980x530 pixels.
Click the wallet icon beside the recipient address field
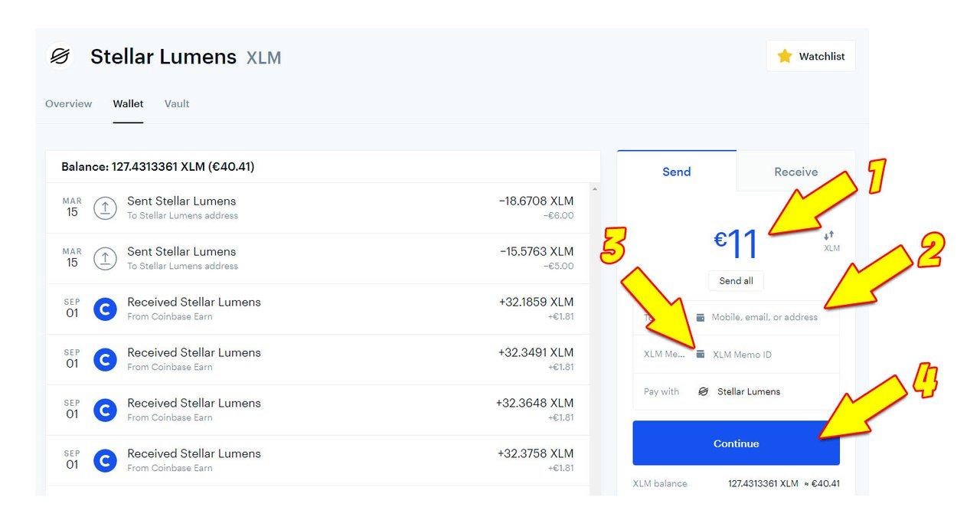click(x=701, y=317)
